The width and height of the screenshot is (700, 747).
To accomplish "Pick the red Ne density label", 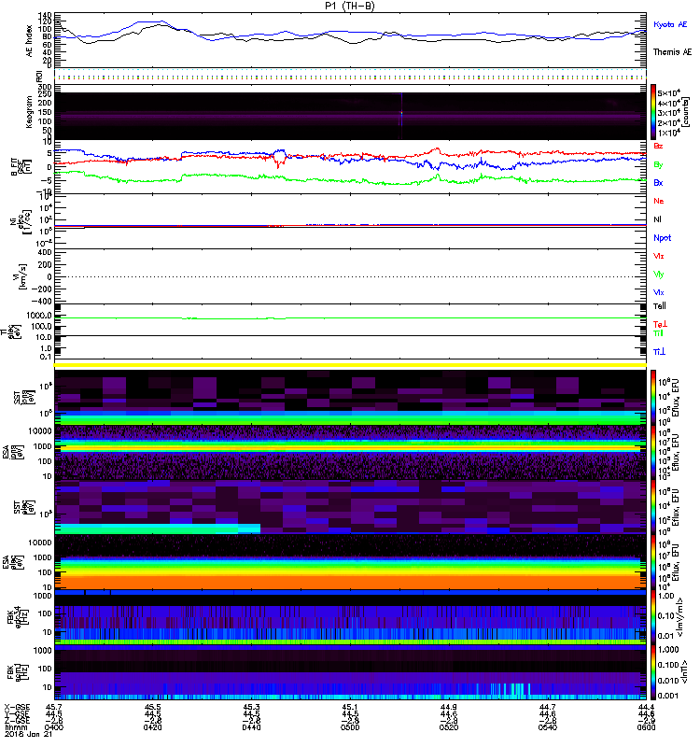I will click(x=659, y=201).
